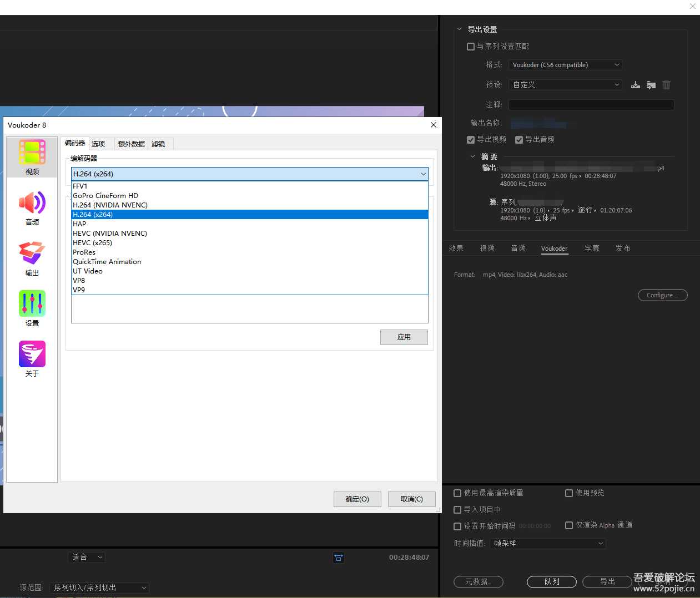Toggle the export video checkbox
700x598 pixels.
tap(471, 140)
